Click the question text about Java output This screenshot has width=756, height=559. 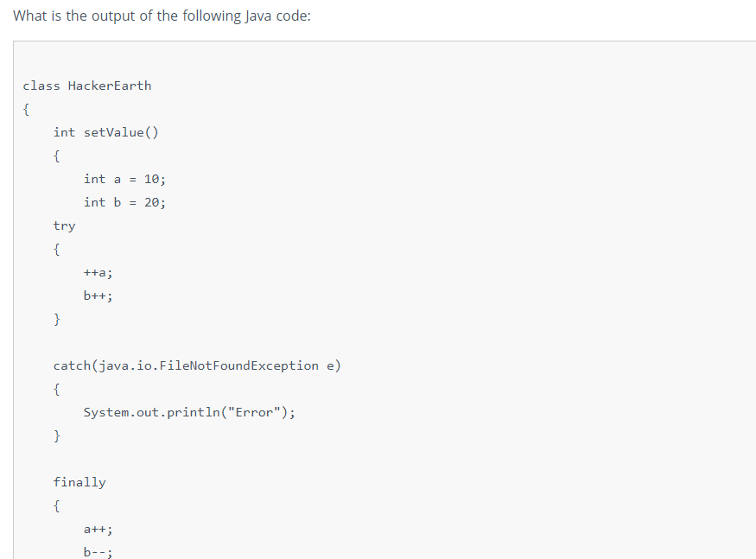162,16
